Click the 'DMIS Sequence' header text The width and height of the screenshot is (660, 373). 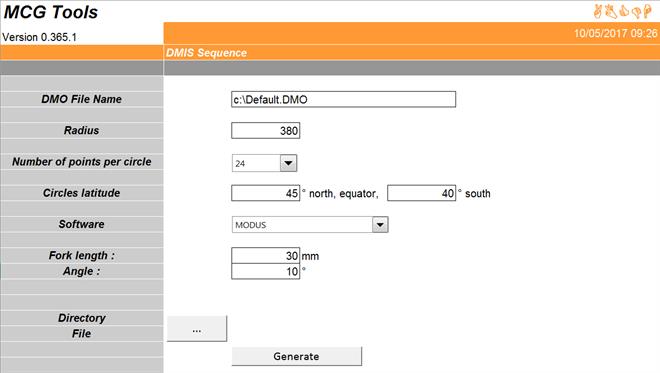[x=206, y=53]
